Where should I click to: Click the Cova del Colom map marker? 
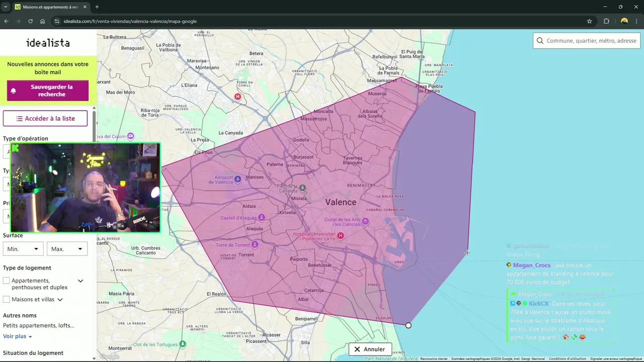(131, 136)
